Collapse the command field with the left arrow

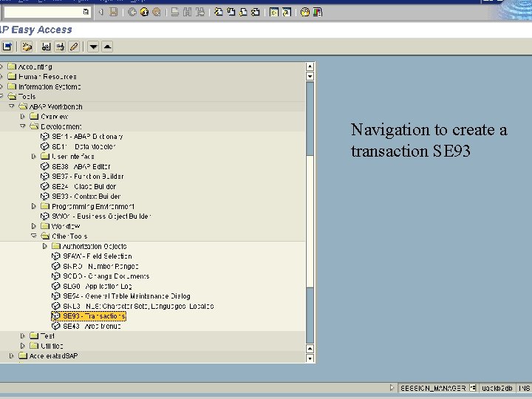pos(100,13)
